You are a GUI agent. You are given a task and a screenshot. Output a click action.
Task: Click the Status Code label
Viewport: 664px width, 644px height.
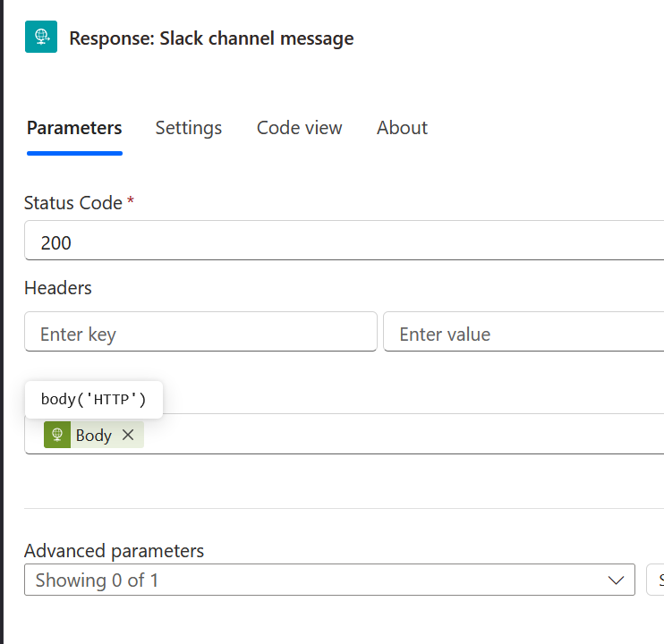coord(73,203)
